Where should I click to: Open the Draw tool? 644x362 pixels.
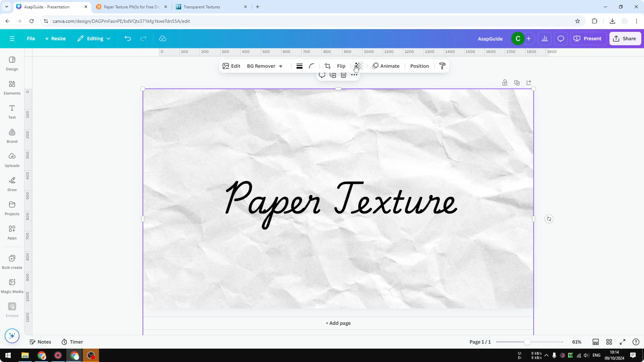12,184
